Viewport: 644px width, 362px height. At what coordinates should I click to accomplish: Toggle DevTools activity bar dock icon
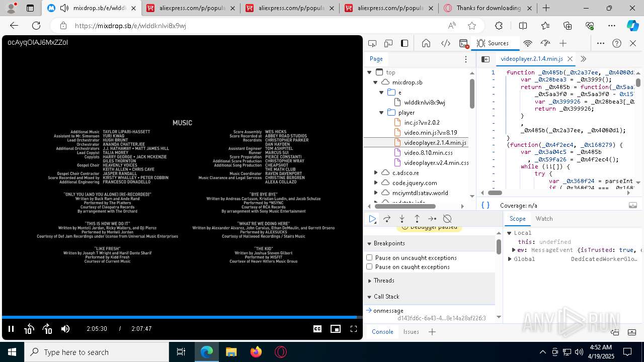click(405, 43)
